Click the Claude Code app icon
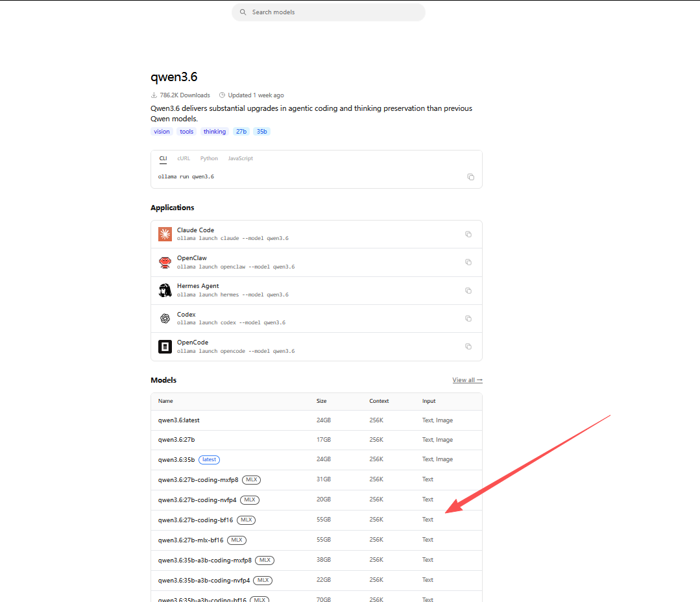Screen dimensions: 700x602 pyautogui.click(x=165, y=234)
